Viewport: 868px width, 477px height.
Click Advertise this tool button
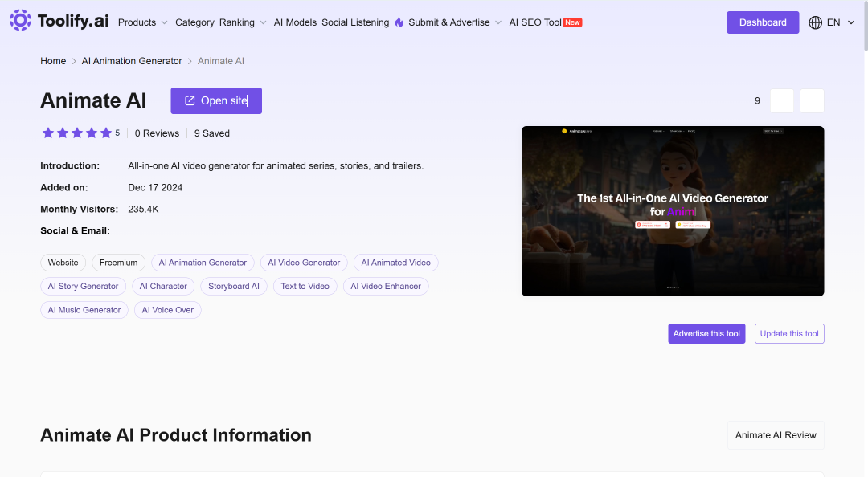[707, 334]
